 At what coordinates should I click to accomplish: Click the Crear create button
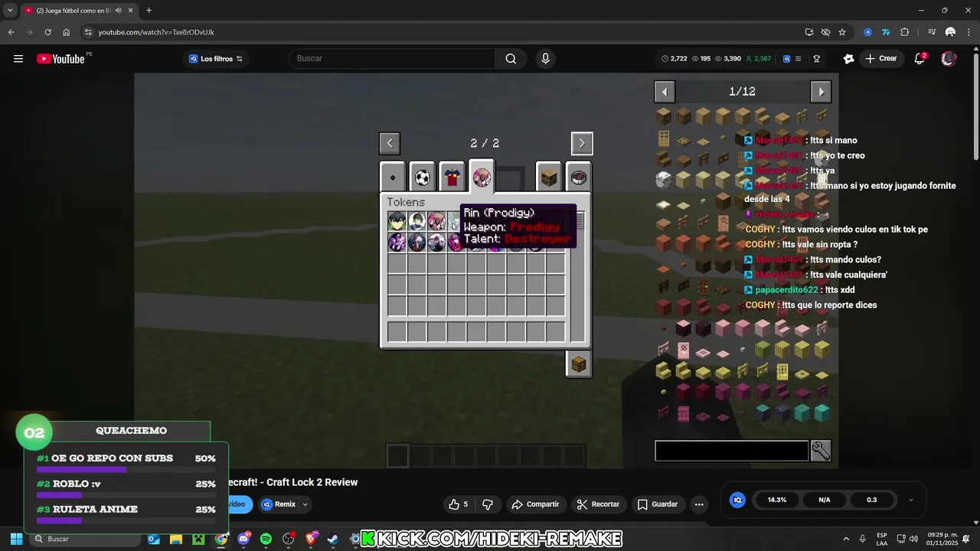click(x=880, y=59)
